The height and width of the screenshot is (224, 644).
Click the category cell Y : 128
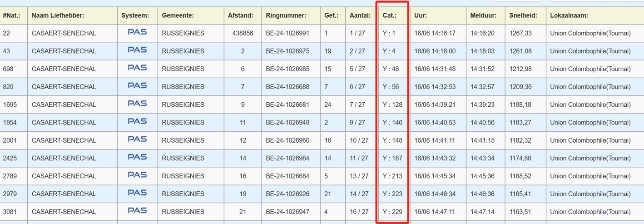tap(392, 105)
